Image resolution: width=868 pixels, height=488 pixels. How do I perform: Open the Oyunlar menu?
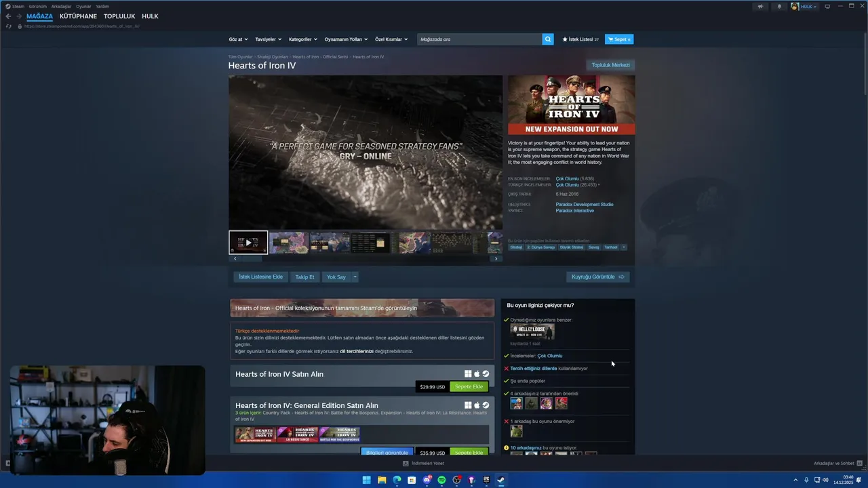[x=83, y=6]
